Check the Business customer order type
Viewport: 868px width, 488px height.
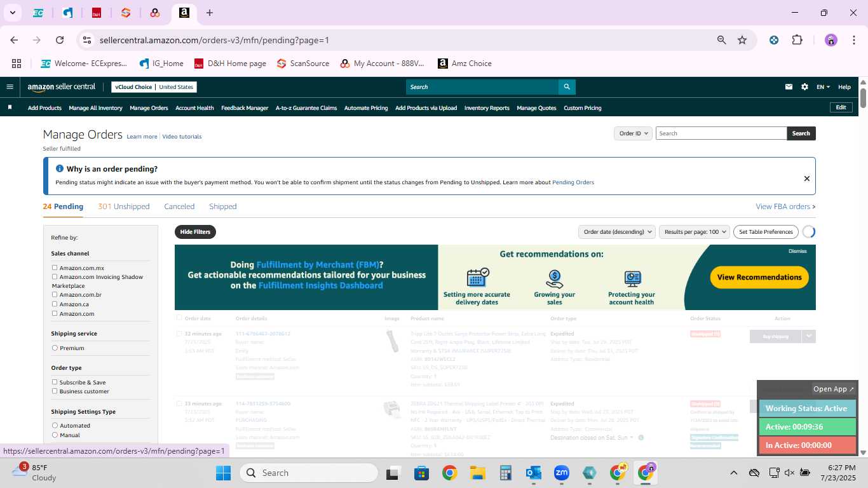coord(55,391)
